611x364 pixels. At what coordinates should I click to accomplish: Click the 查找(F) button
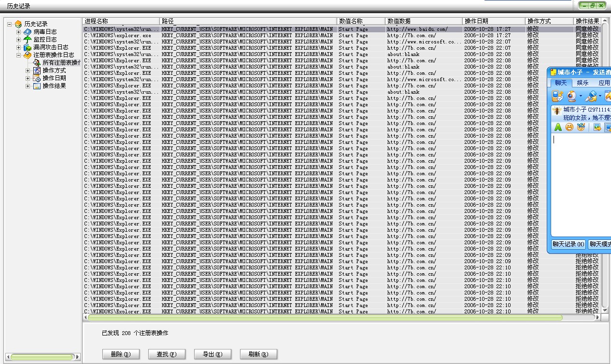click(167, 354)
